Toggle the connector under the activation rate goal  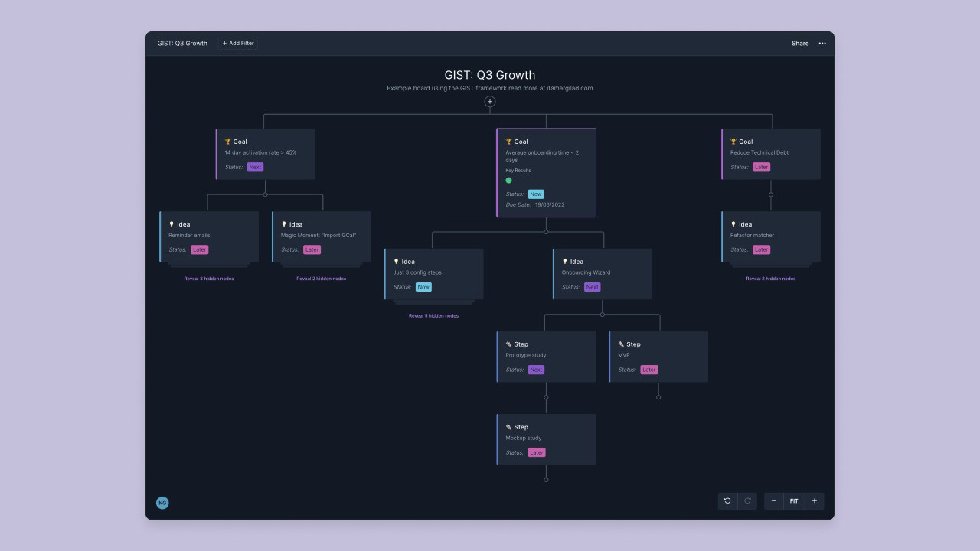click(266, 194)
